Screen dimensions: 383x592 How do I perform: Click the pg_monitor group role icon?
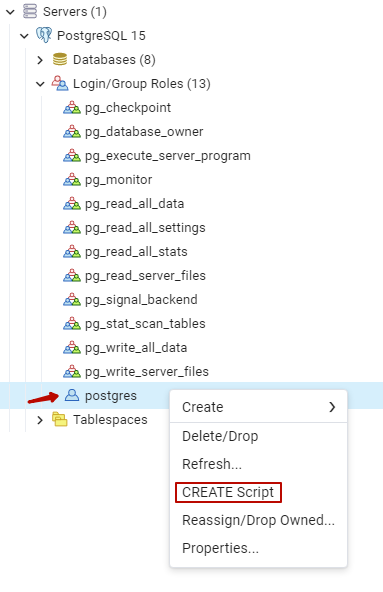(72, 180)
